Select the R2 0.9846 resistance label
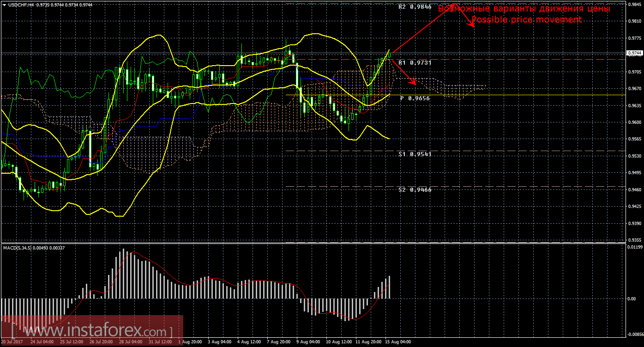This screenshot has width=644, height=347. (415, 7)
